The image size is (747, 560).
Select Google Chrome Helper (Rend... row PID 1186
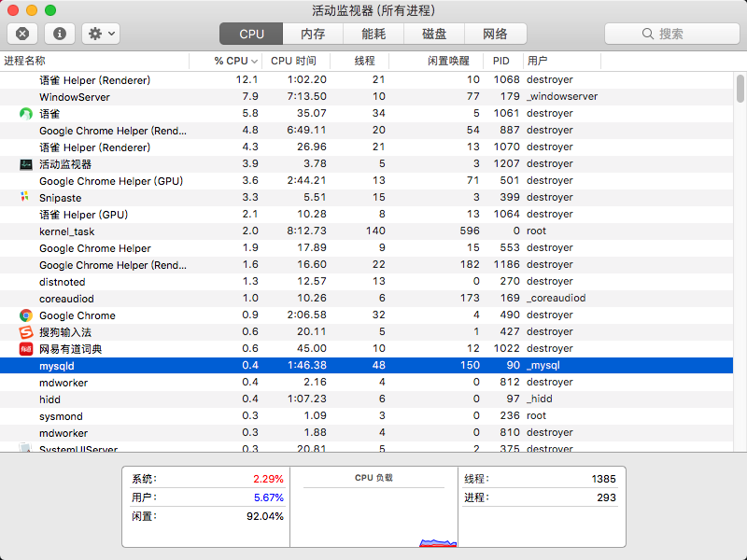[x=366, y=265]
